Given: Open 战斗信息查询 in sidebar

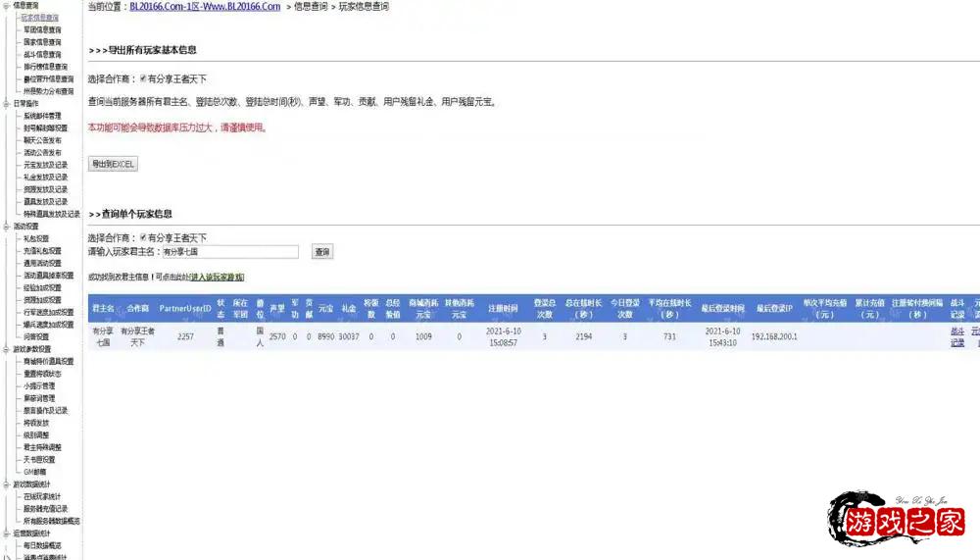Looking at the screenshot, I should point(42,55).
